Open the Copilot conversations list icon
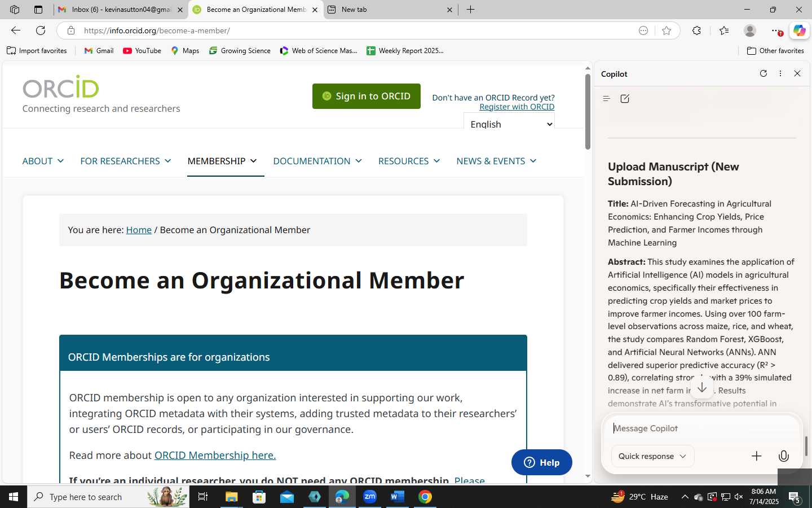Viewport: 812px width, 508px height. point(607,99)
